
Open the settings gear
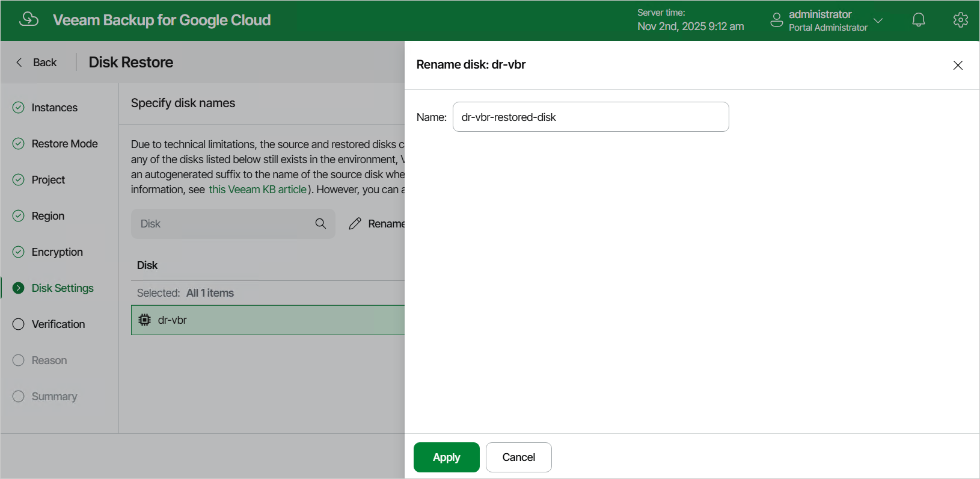tap(961, 20)
